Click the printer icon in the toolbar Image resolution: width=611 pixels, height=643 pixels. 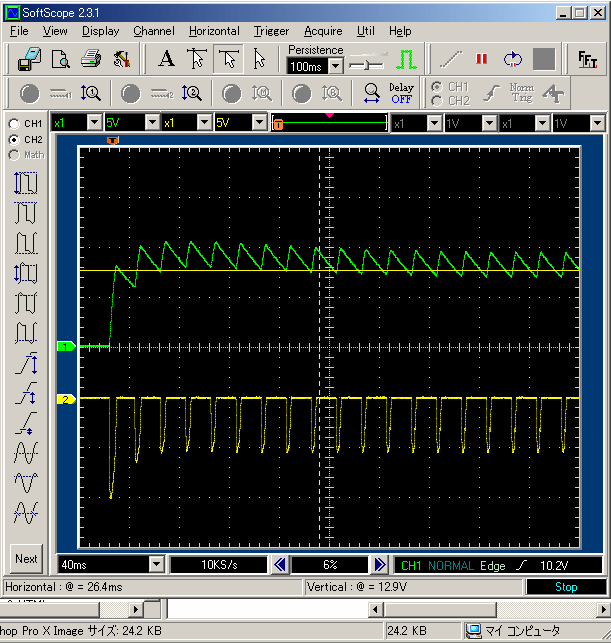(91, 59)
